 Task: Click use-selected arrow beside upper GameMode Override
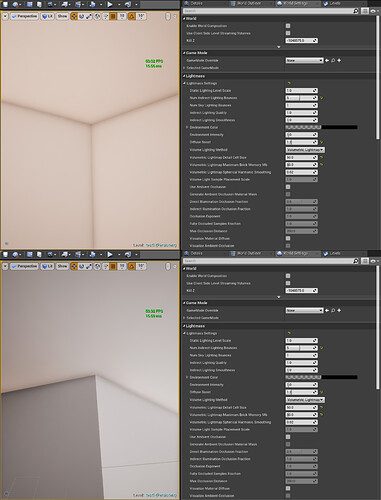[327, 60]
